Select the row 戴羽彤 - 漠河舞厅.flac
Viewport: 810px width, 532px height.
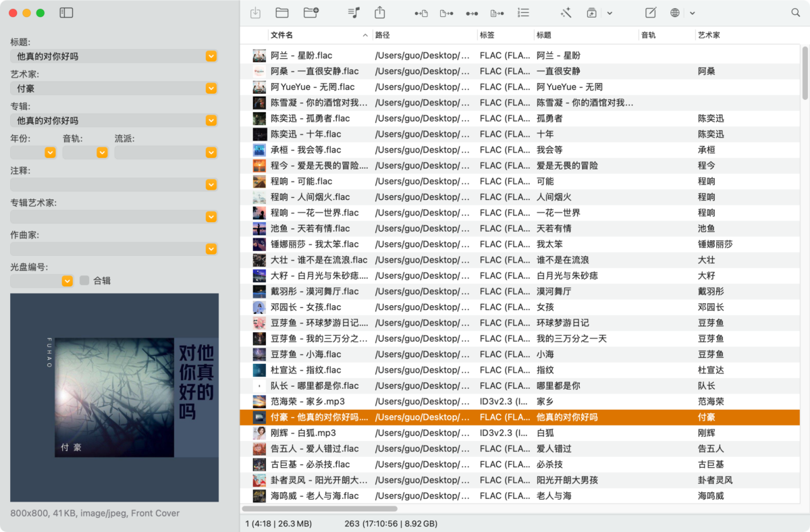point(520,291)
